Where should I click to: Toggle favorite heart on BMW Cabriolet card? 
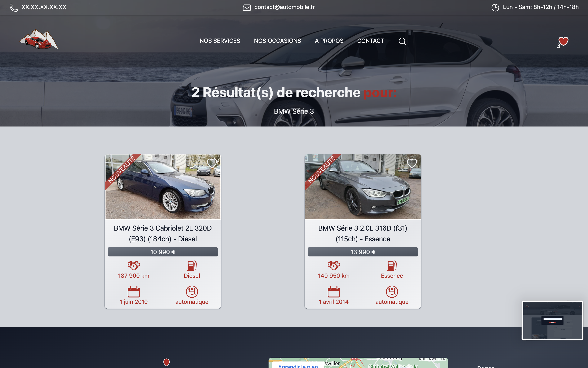click(x=212, y=163)
